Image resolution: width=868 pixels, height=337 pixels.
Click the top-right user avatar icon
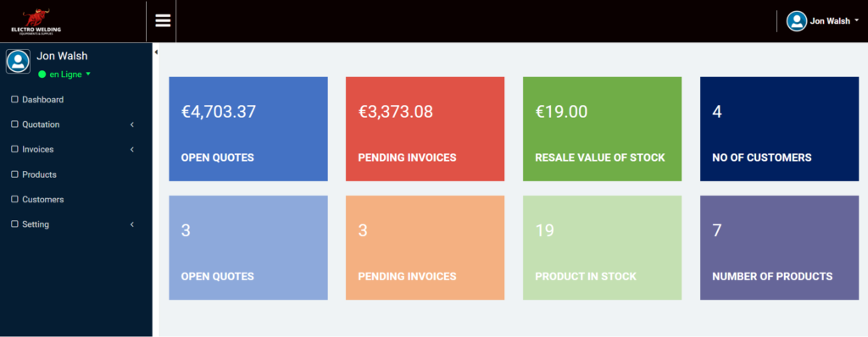click(797, 21)
